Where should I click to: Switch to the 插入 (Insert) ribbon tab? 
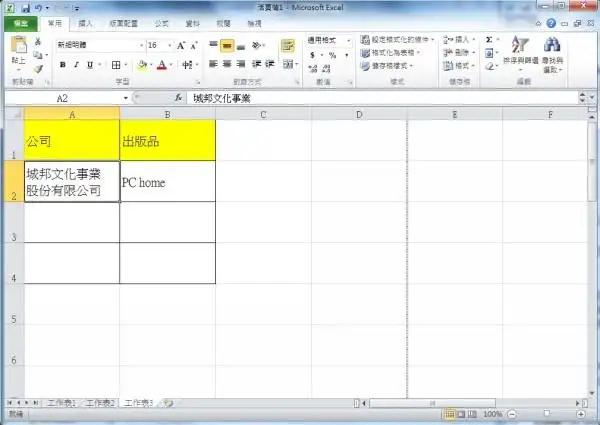click(86, 22)
